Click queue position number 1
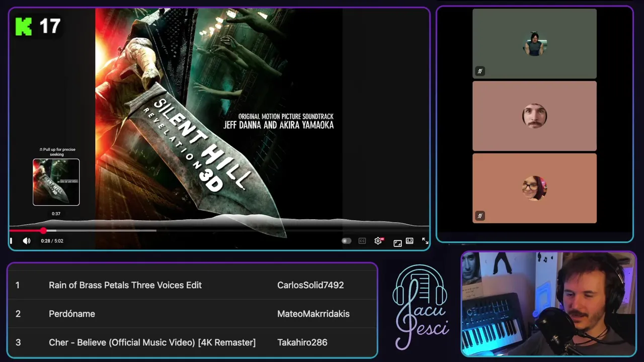Screen dimensions: 644x362 (18, 285)
